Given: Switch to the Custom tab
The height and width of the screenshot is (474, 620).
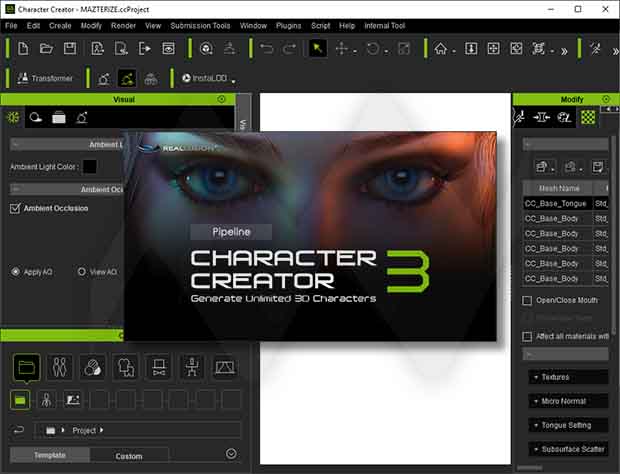Looking at the screenshot, I should pyautogui.click(x=129, y=456).
